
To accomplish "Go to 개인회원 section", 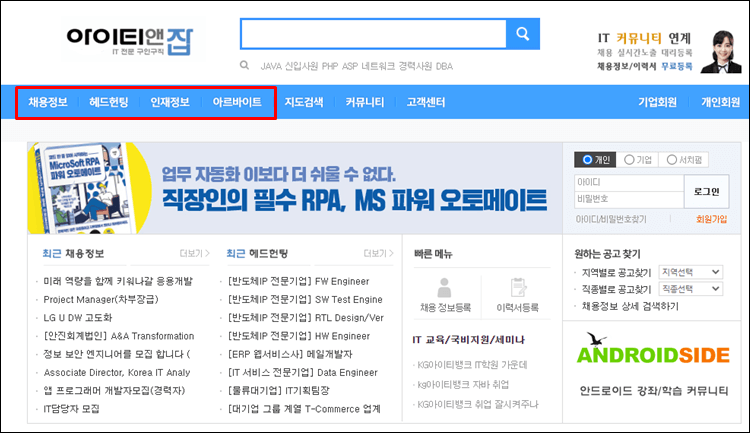I will click(720, 102).
